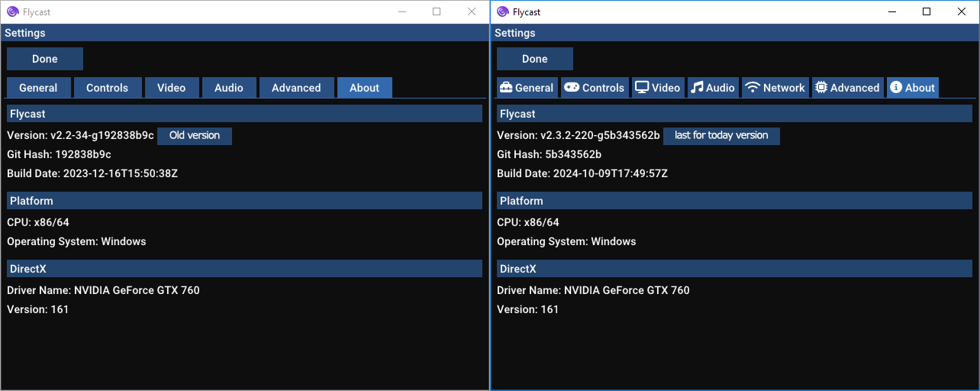The width and height of the screenshot is (980, 391).
Task: Select version text v2.2-34-g192838b9c
Action: [102, 135]
